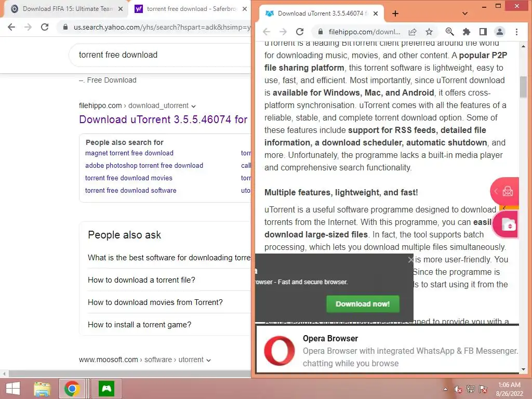
Task: Open 'adobe photoshop torrent free download' suggestion
Action: point(144,166)
